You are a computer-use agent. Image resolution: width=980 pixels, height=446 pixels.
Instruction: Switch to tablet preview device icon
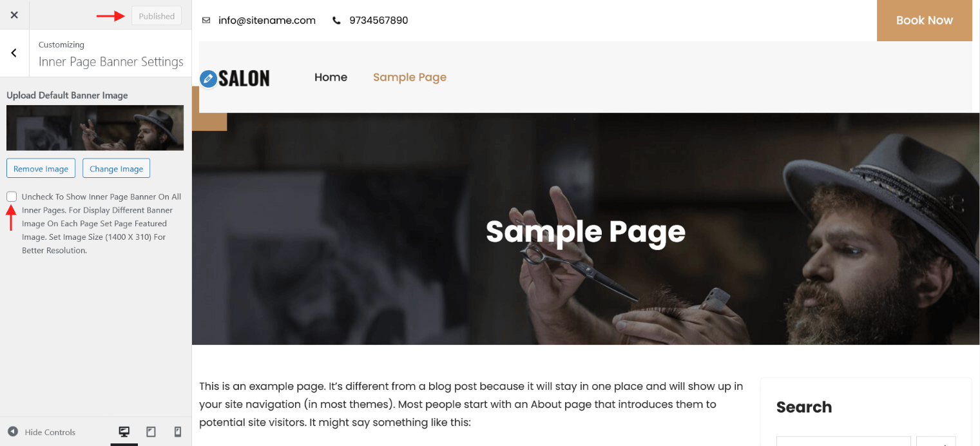point(151,432)
